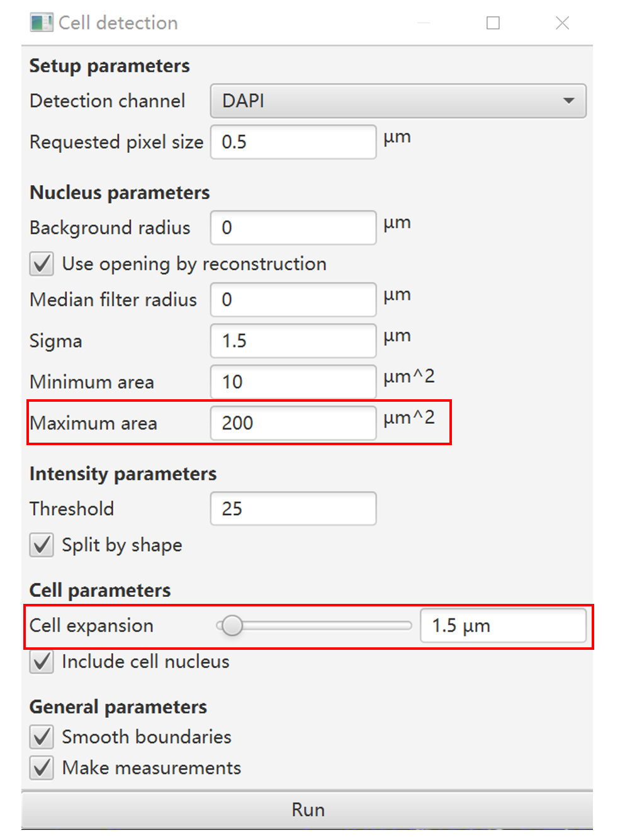Disable Smooth boundaries checkbox

pyautogui.click(x=42, y=737)
